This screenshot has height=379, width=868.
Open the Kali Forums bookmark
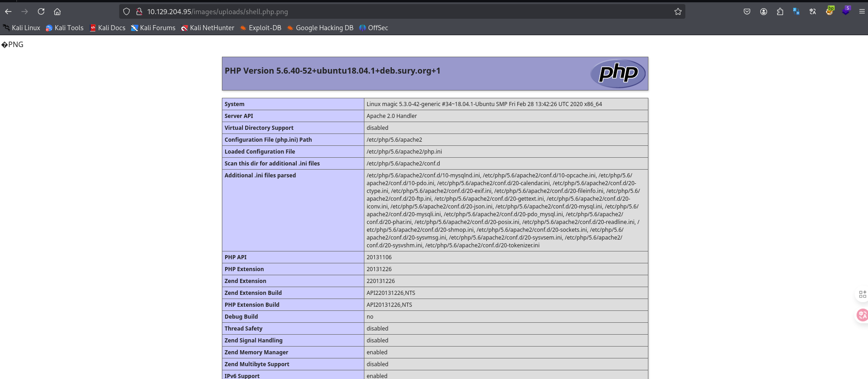(153, 28)
